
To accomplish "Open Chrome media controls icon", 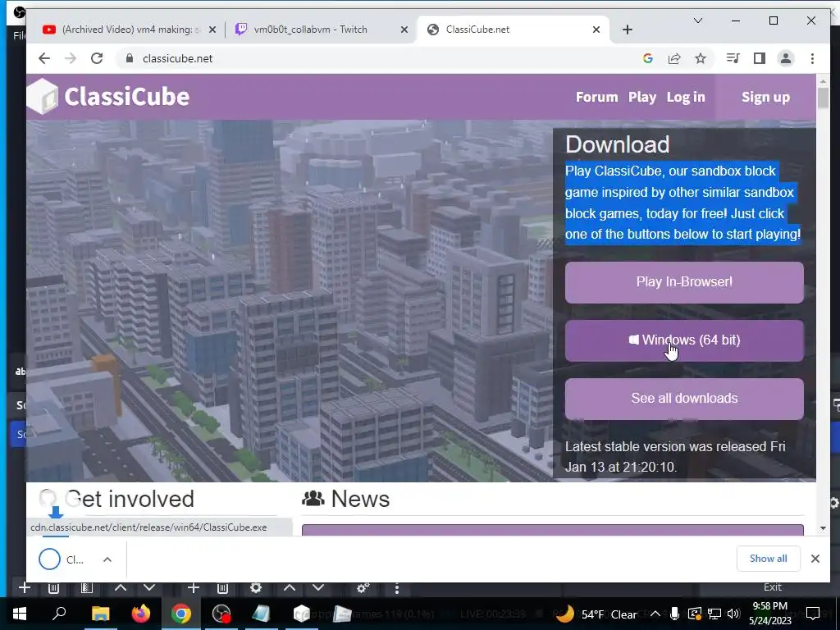I will tap(733, 58).
